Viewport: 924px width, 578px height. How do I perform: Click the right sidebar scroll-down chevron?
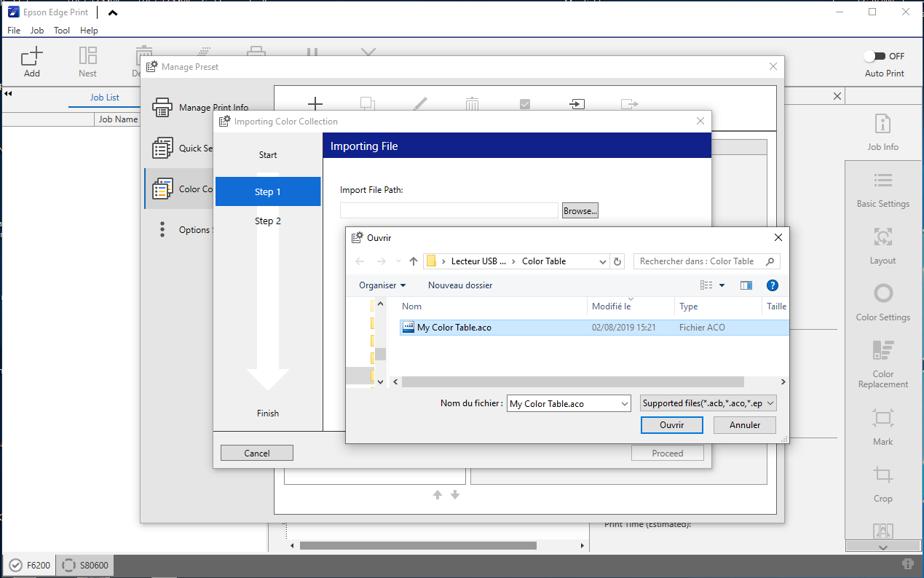click(882, 546)
